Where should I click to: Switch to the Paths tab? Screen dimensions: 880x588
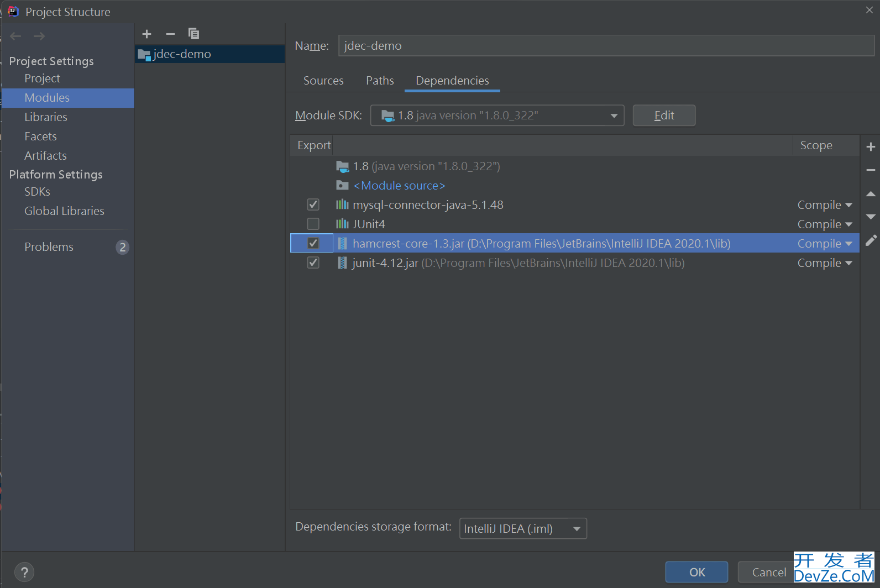[380, 81]
